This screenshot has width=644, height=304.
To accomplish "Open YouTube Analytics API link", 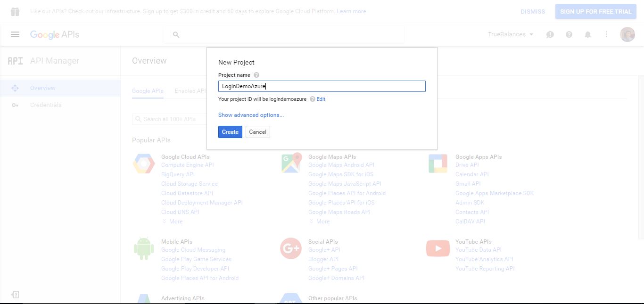I will point(484,259).
